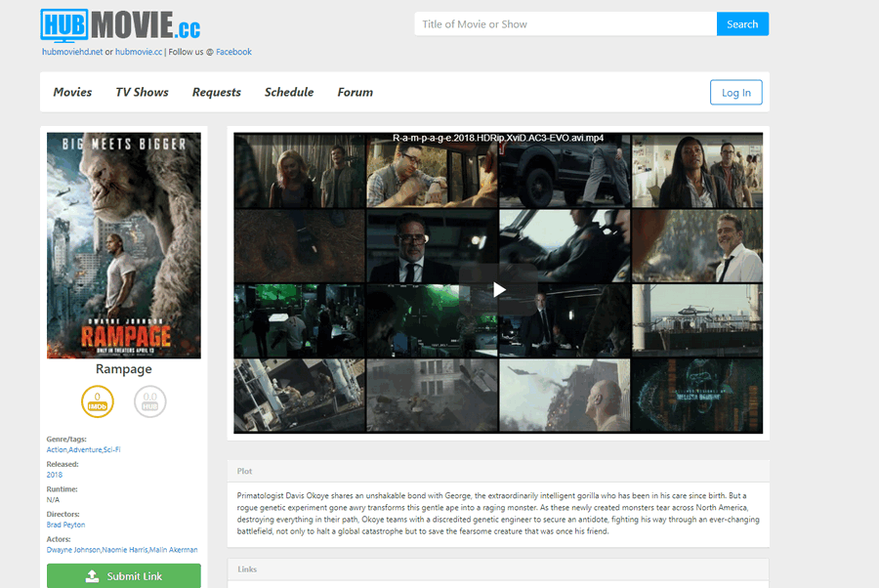Screen dimensions: 879x588
Task: Click the HubMovie.cc site logo
Action: click(x=120, y=25)
